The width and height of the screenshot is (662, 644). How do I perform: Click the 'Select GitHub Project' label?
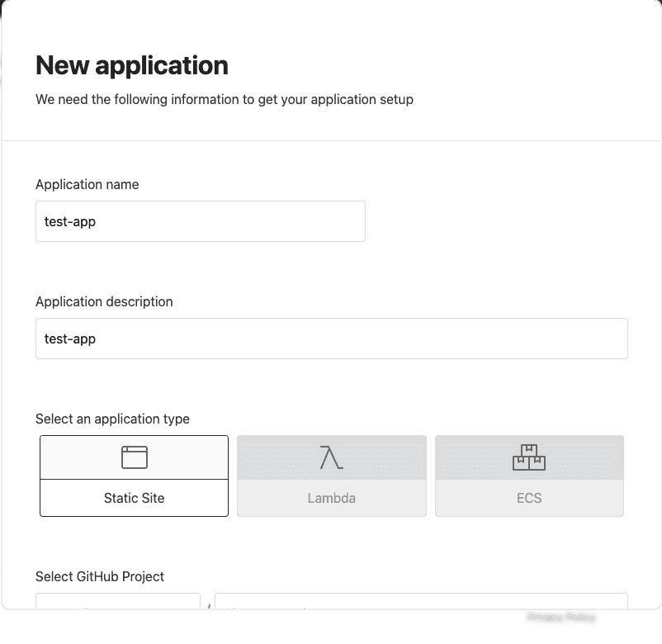(100, 576)
